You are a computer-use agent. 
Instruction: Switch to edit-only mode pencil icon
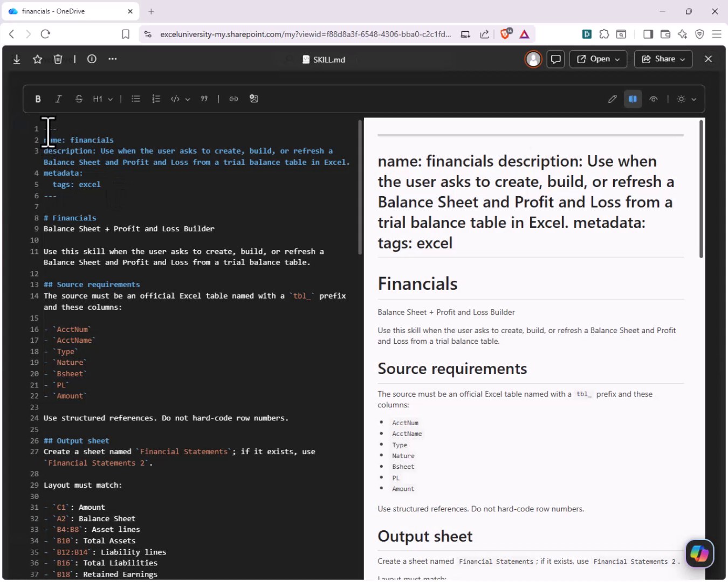(x=613, y=99)
